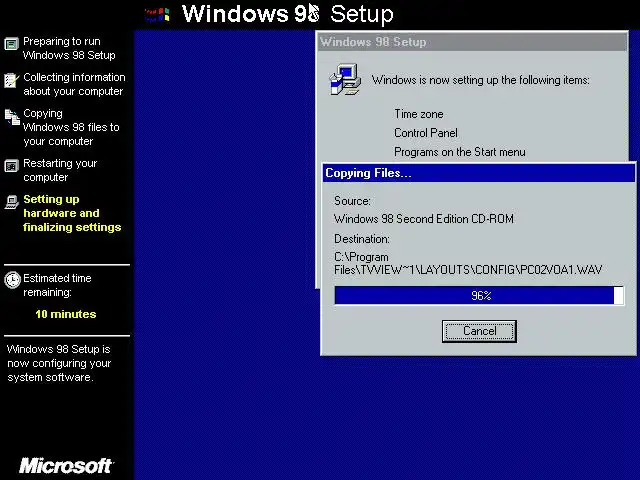Click the Copying Windows 98 files icon
640x480 pixels.
tap(12, 117)
